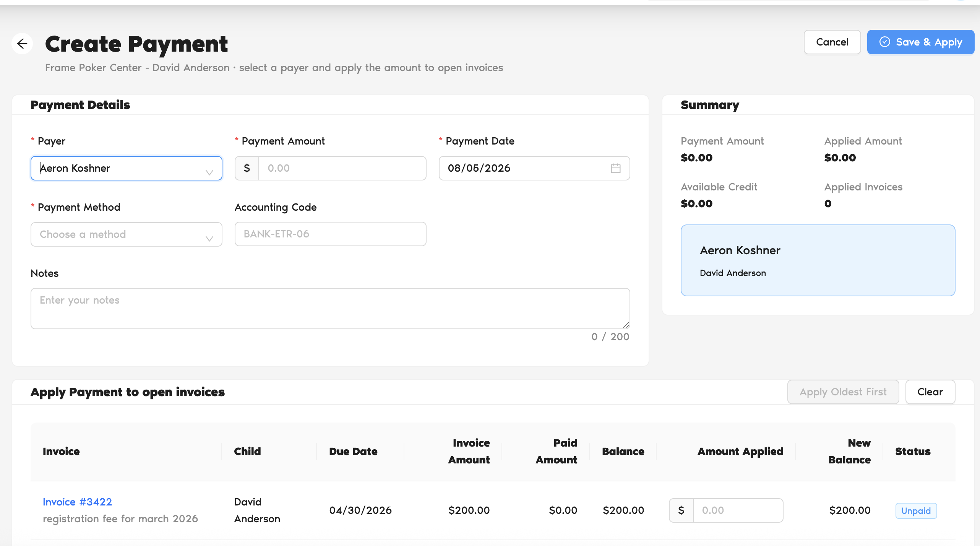Select the Aeron Koshner payer card in Summary
Screen dimensions: 980x546
click(x=818, y=260)
